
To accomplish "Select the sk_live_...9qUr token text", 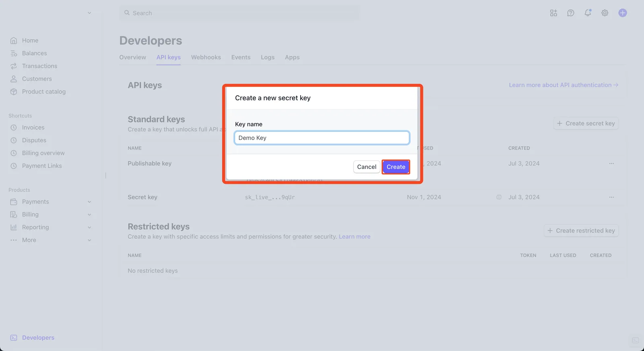I will [270, 197].
